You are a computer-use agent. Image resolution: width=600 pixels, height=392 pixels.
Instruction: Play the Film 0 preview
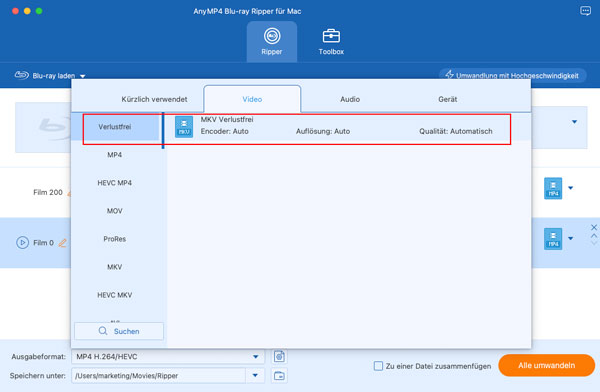(22, 243)
